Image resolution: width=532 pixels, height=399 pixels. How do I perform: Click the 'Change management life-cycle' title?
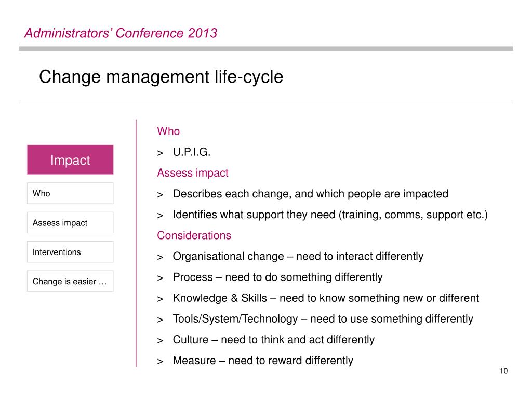[161, 77]
